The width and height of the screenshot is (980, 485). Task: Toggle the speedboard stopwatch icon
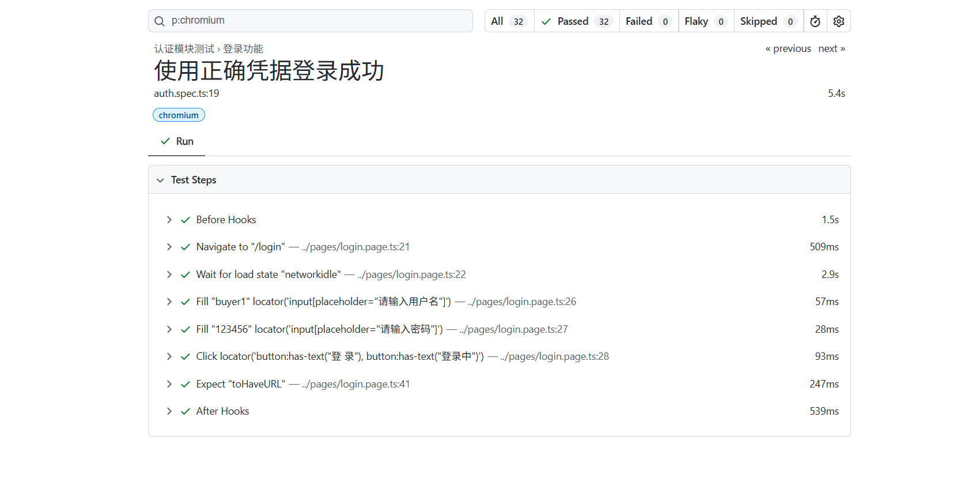click(x=815, y=21)
